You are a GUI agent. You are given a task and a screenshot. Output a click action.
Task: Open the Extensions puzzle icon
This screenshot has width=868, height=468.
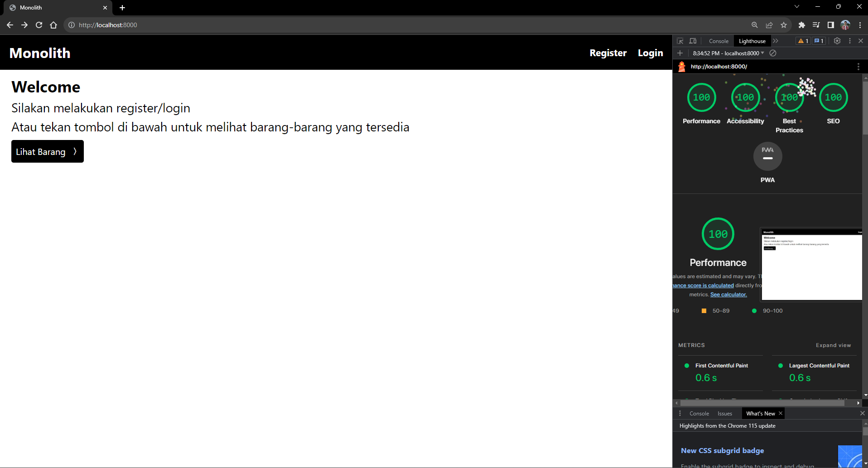[801, 25]
